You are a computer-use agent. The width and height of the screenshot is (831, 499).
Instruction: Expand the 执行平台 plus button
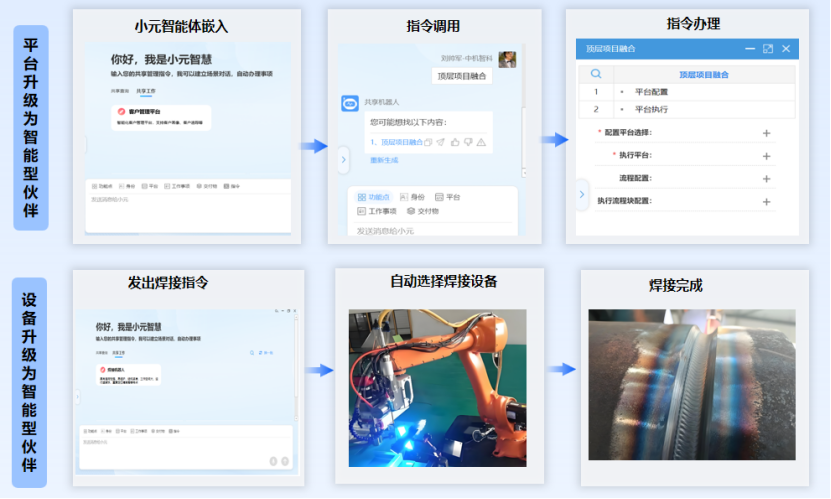point(767,156)
